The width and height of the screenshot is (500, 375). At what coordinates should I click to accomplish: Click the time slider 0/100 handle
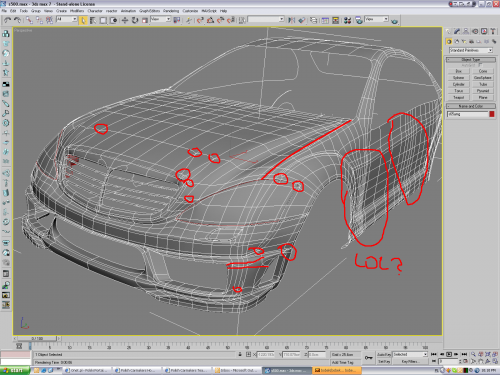pyautogui.click(x=37, y=338)
